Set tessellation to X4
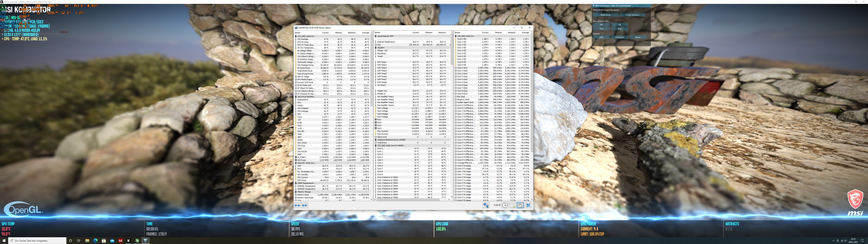Screen dimensions: 868x244 601,25
